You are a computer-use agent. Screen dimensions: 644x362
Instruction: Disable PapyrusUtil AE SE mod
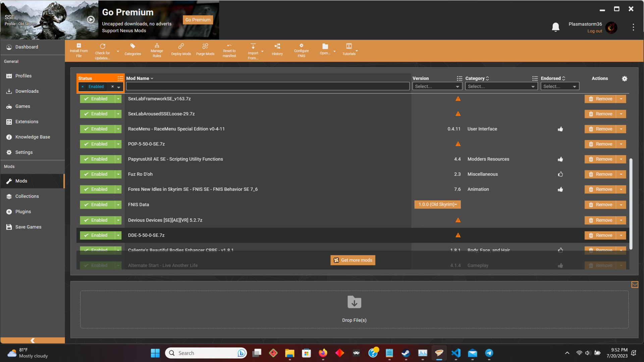coord(97,159)
